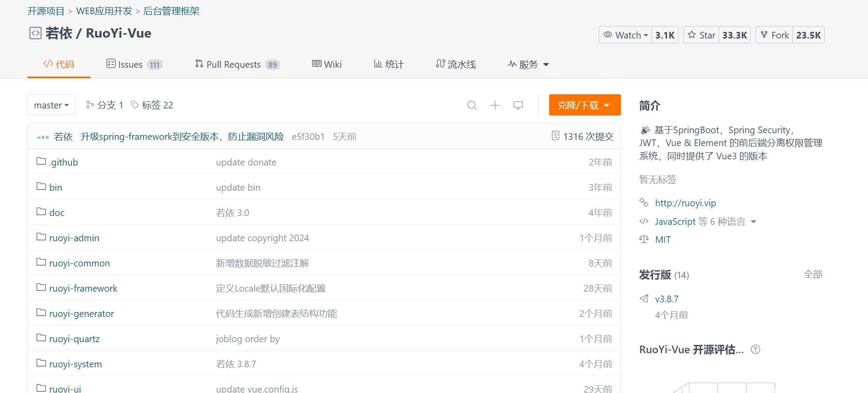The height and width of the screenshot is (393, 868).
Task: Click the tag icon beside 标签 22
Action: [135, 105]
